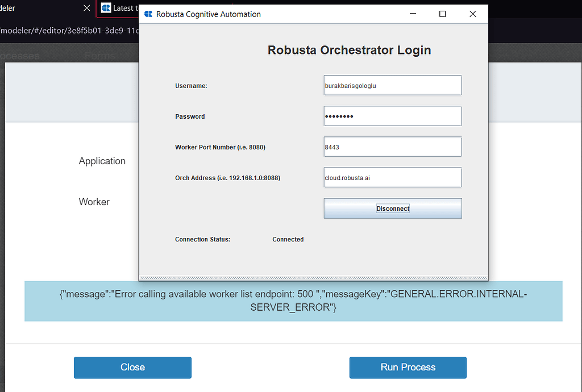Click the Run Process button in the browser
Image resolution: width=582 pixels, height=392 pixels.
408,368
